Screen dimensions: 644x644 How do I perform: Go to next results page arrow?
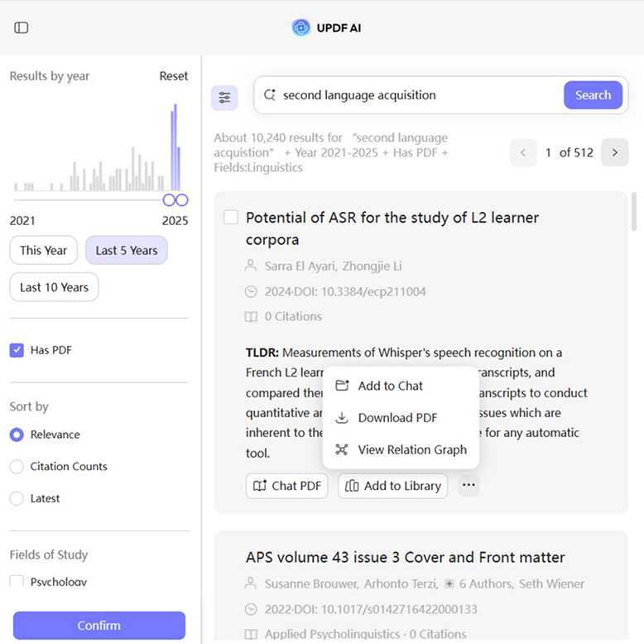[x=614, y=152]
